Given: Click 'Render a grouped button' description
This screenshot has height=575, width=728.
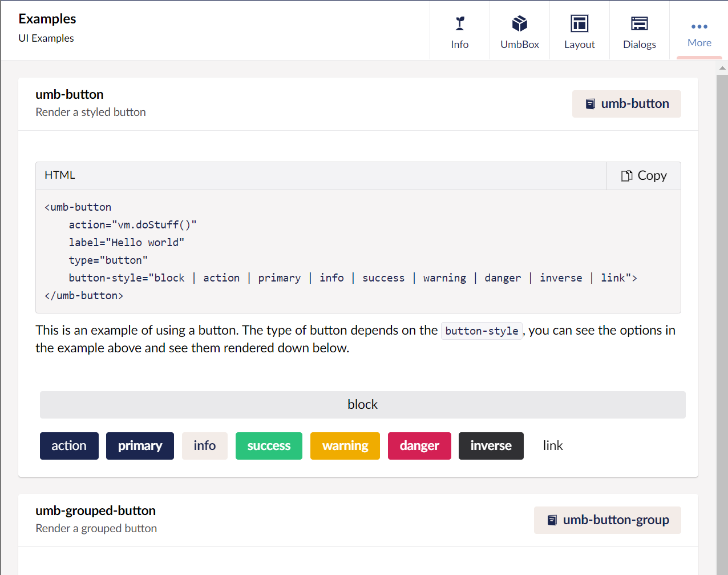Looking at the screenshot, I should (x=96, y=529).
